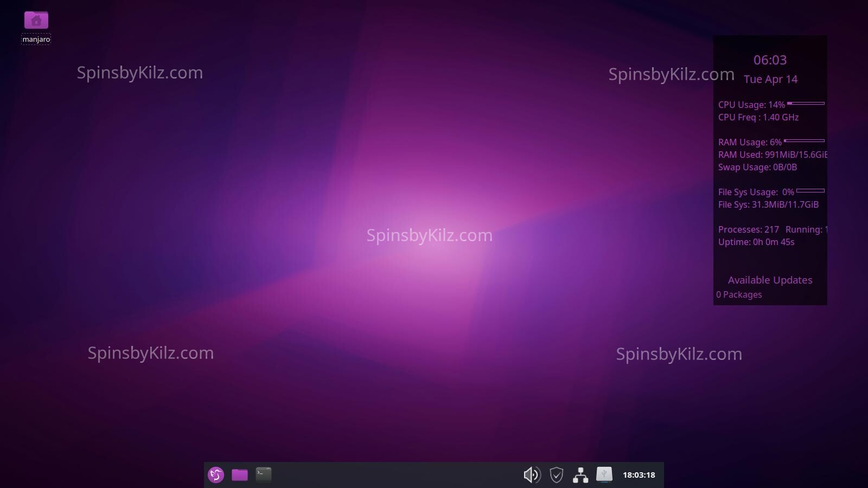Click the Available Updates heading
Screen dimensions: 868x488
pyautogui.click(x=770, y=280)
